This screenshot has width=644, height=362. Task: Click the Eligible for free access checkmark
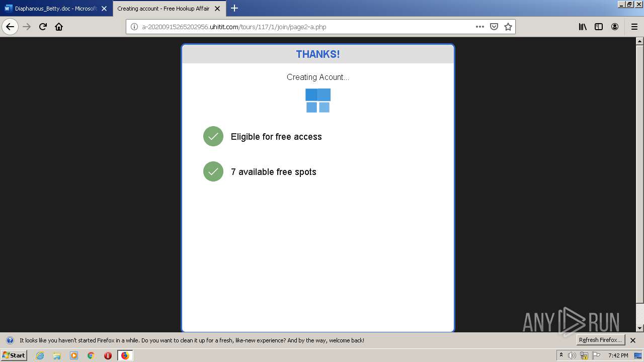coord(213,136)
